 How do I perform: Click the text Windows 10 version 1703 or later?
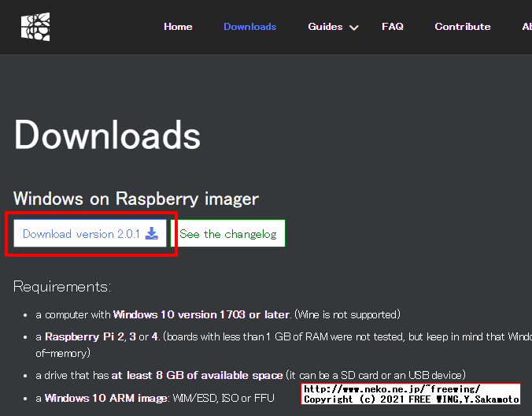click(201, 314)
